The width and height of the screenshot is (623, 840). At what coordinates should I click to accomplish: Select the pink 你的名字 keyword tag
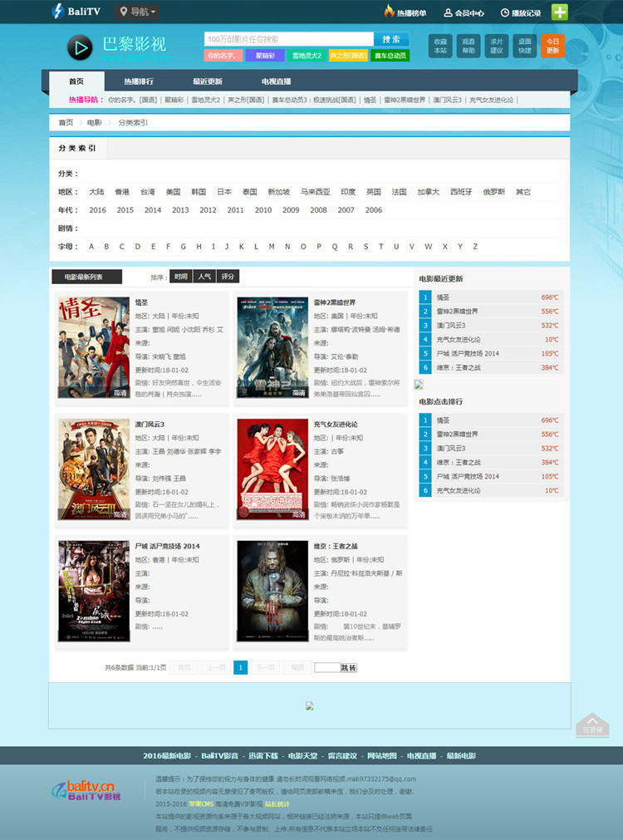coord(223,56)
